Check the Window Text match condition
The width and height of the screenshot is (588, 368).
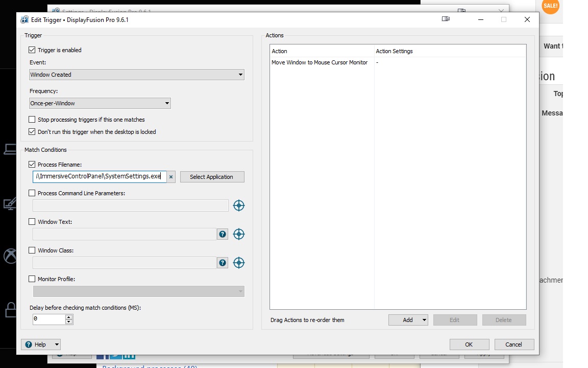click(32, 222)
